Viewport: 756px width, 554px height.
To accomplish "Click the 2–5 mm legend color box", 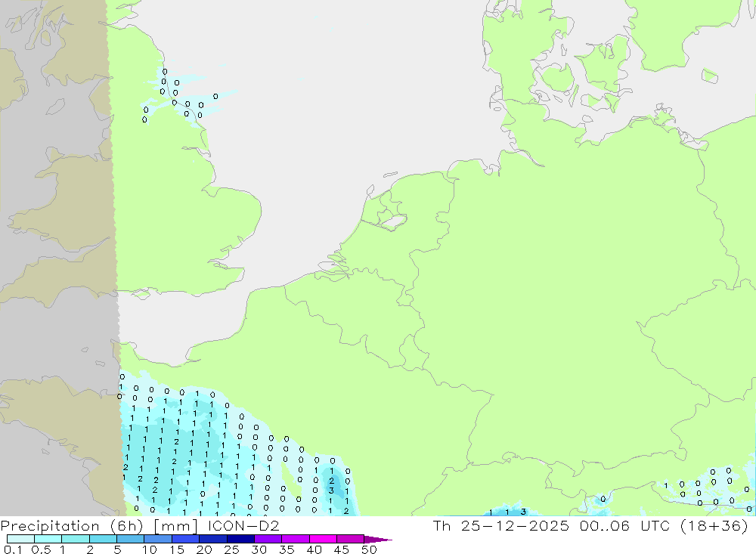I will 103,539.
